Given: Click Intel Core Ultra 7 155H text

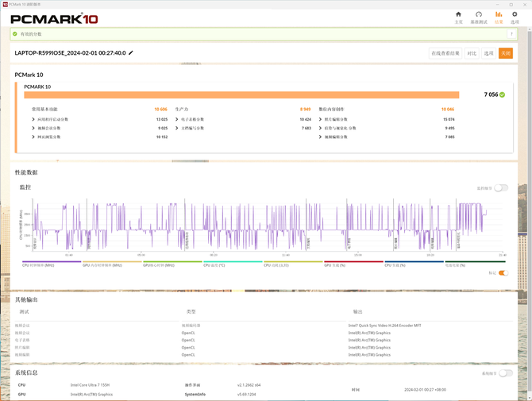Looking at the screenshot, I should (90, 385).
